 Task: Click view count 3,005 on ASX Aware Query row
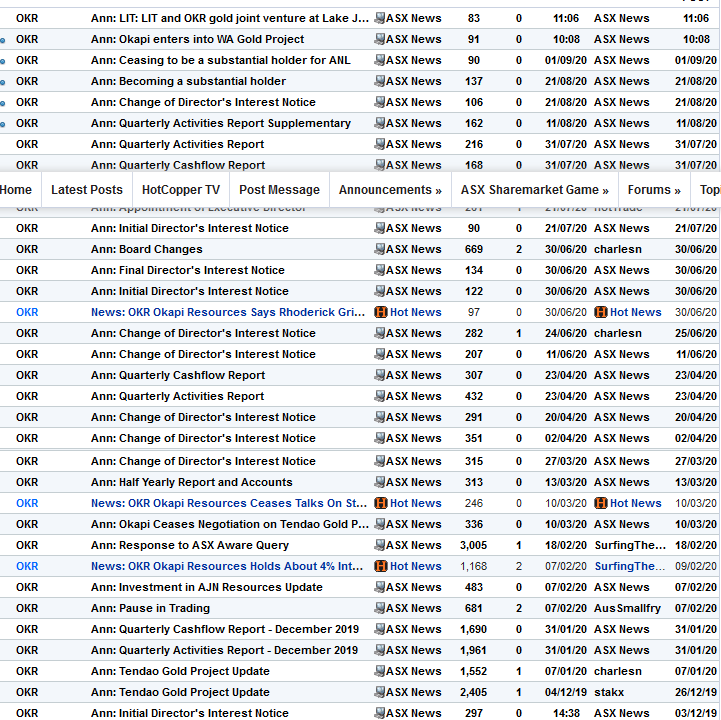coord(473,545)
